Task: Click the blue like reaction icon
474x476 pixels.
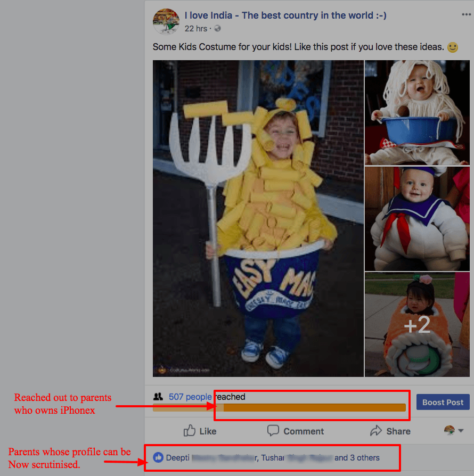Action: coord(158,457)
